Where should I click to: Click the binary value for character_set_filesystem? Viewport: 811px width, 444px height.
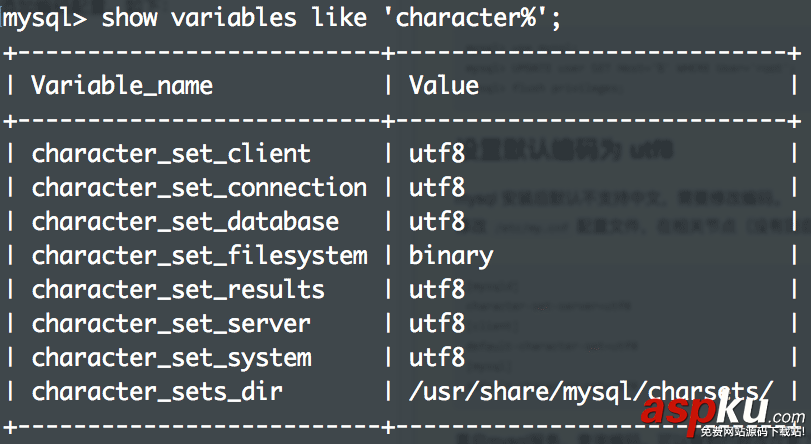point(450,256)
